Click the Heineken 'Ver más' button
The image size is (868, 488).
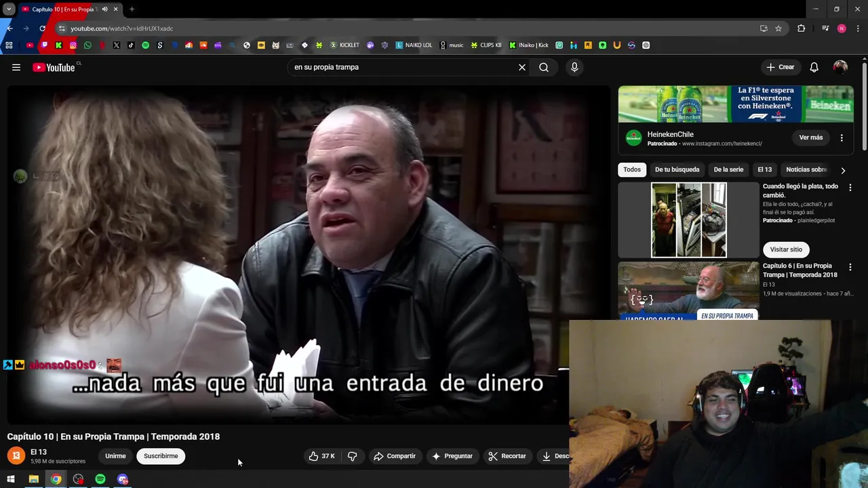[x=810, y=138]
